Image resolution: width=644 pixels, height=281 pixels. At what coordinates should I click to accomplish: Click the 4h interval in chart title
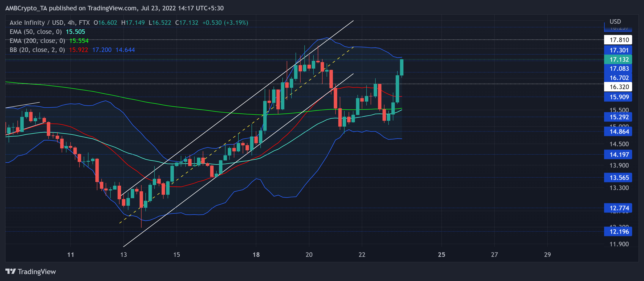pos(71,23)
